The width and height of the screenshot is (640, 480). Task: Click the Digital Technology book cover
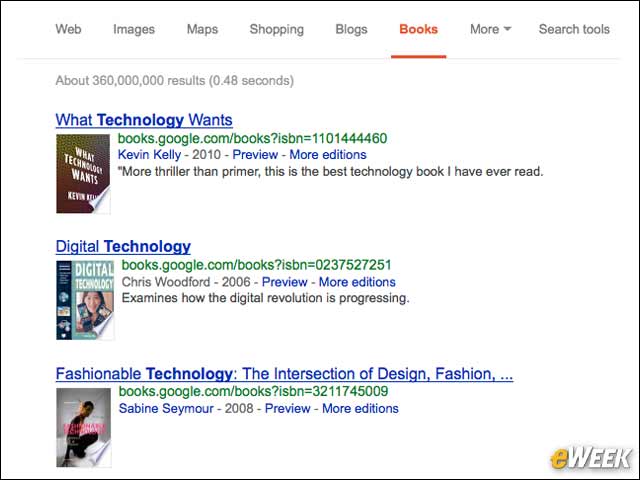click(85, 300)
